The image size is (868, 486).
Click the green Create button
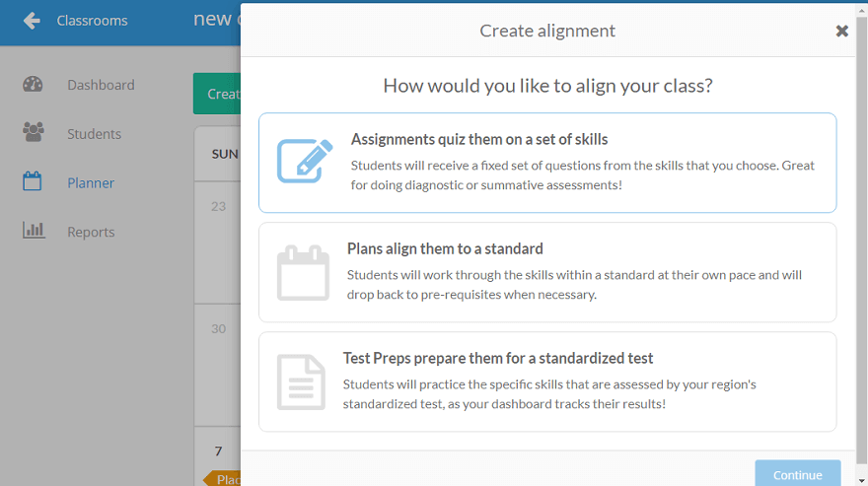tap(218, 94)
